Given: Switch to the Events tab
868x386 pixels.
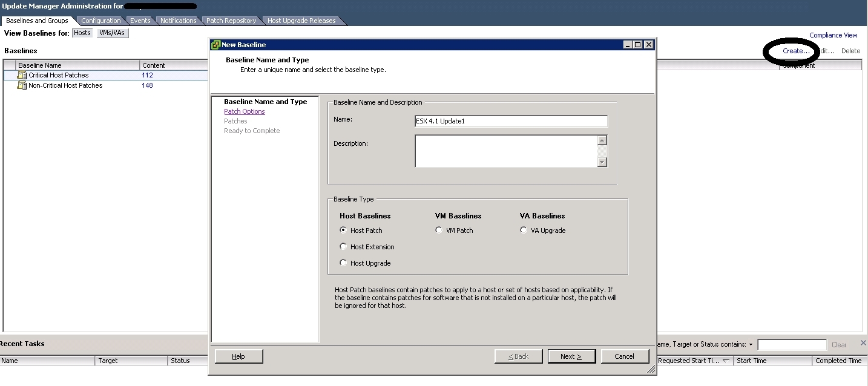Looking at the screenshot, I should click(140, 21).
